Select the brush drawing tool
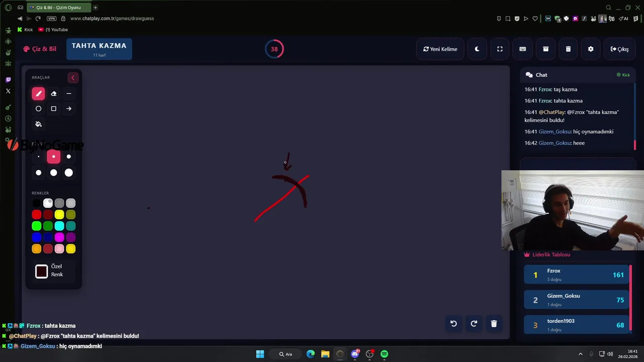The height and width of the screenshot is (362, 644). 38,94
